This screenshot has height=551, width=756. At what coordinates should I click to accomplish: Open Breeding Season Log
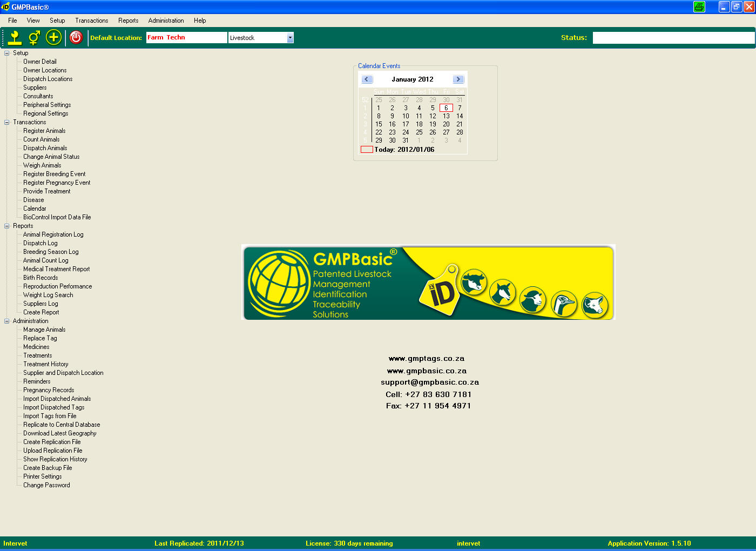(x=51, y=252)
